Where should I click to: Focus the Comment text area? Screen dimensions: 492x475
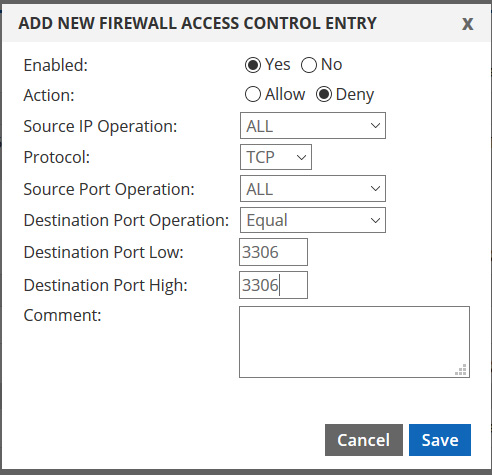coord(354,342)
